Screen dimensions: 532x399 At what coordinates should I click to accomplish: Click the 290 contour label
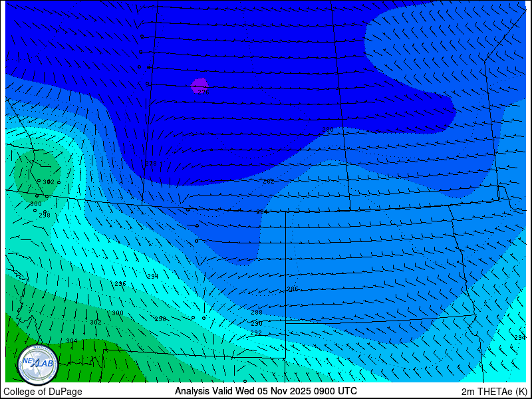point(257,324)
